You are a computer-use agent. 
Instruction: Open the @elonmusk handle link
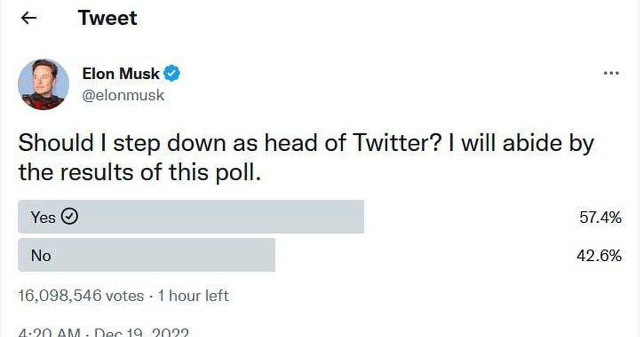[123, 96]
